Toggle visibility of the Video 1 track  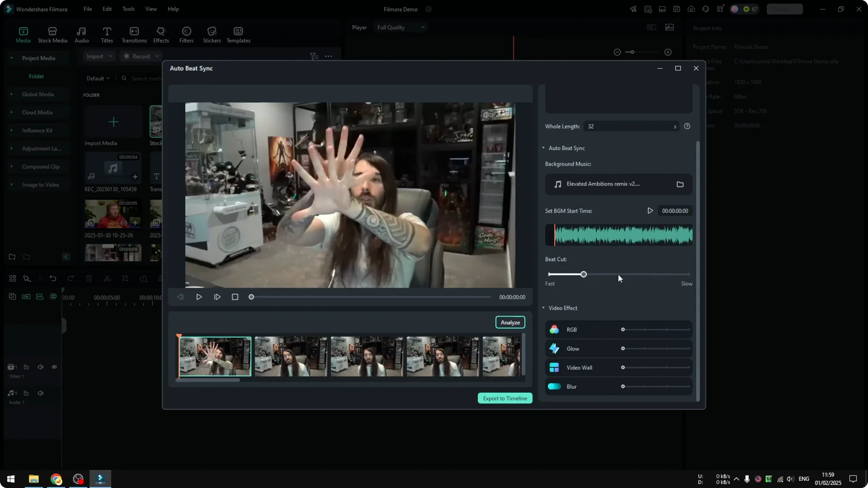coord(54,367)
